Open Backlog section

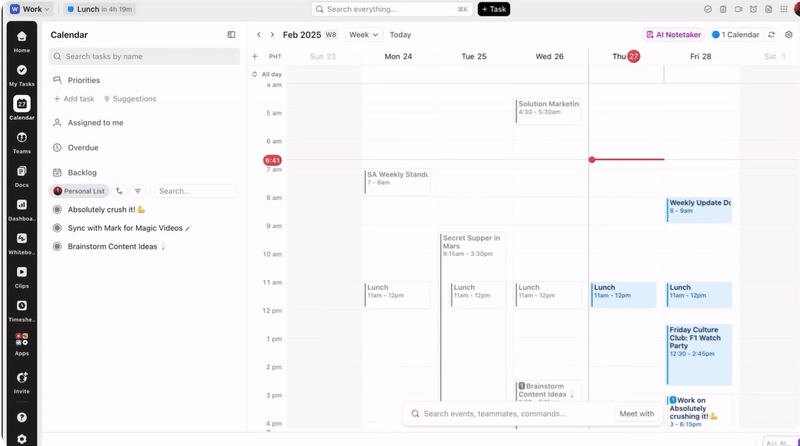coord(82,172)
